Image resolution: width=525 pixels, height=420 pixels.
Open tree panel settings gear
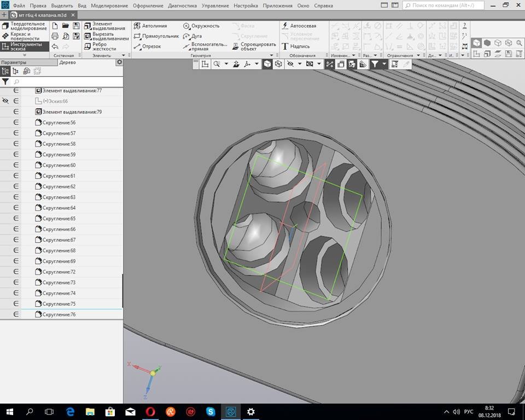pos(119,62)
